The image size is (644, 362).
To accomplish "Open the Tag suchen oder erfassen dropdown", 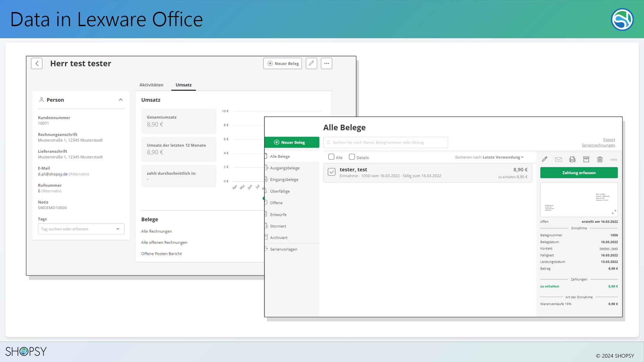I will pos(81,229).
